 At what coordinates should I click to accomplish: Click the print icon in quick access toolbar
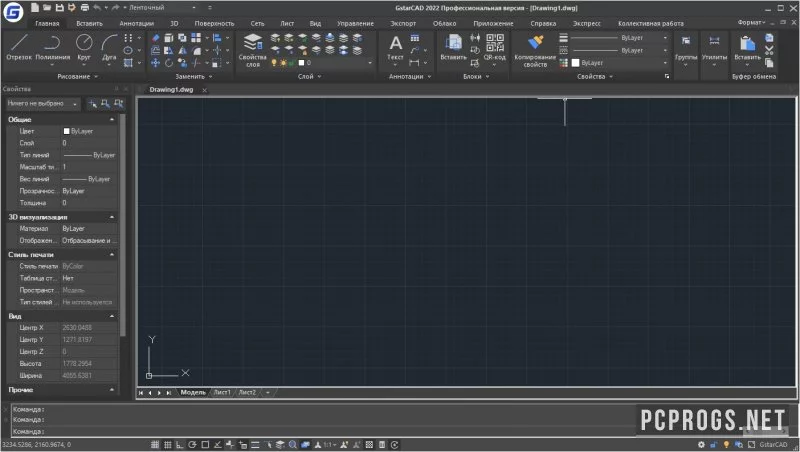85,8
